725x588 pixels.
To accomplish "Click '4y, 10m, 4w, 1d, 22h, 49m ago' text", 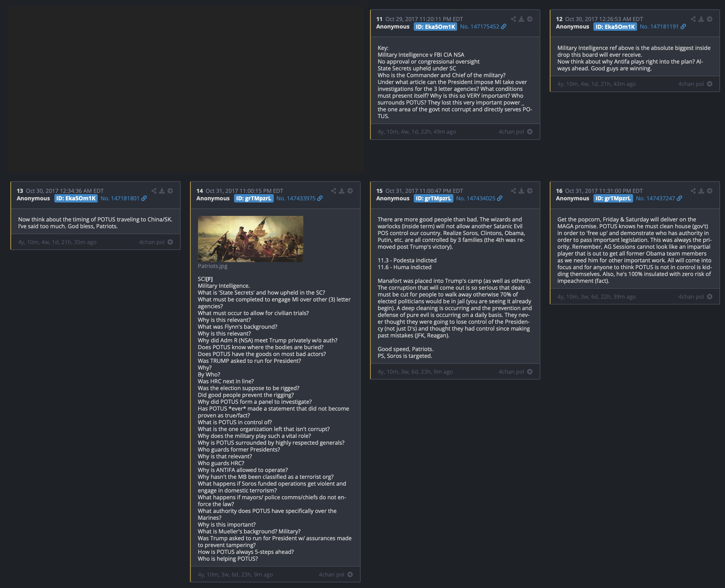I will 417,131.
